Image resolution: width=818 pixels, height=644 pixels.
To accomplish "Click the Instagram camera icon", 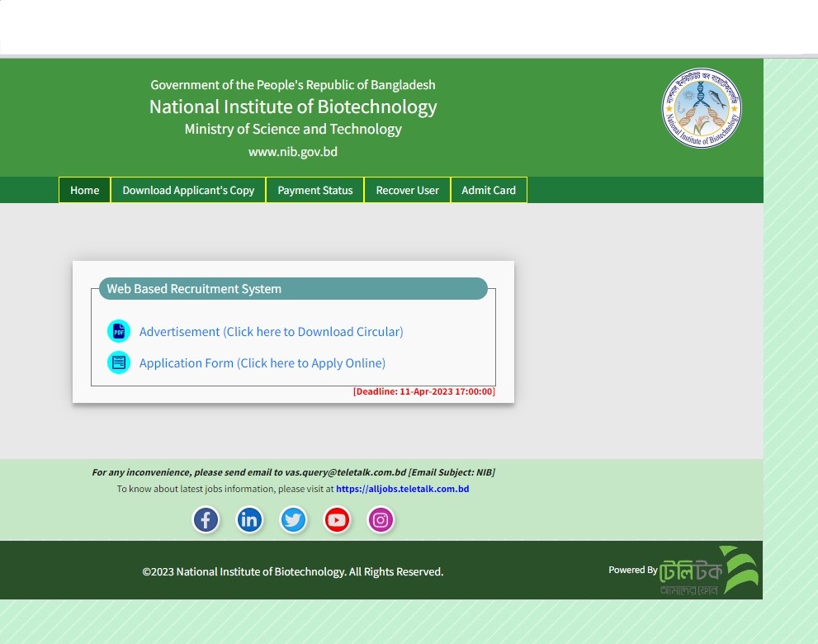I will pyautogui.click(x=381, y=520).
